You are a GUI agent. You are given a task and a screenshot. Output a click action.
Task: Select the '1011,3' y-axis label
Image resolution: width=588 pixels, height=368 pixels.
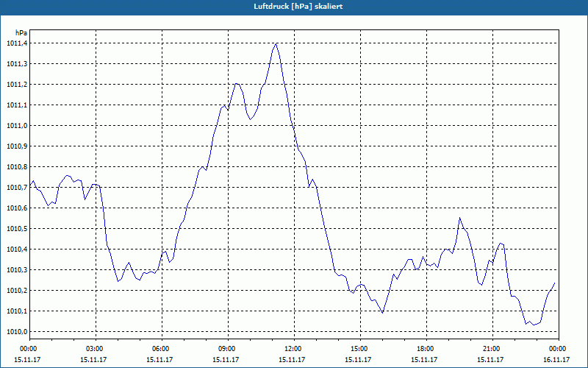click(17, 64)
